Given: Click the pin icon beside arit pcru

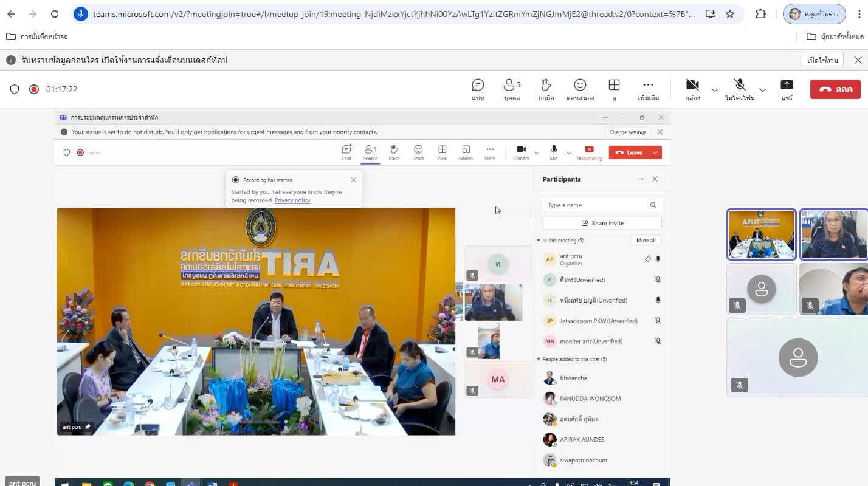Looking at the screenshot, I should tap(647, 259).
